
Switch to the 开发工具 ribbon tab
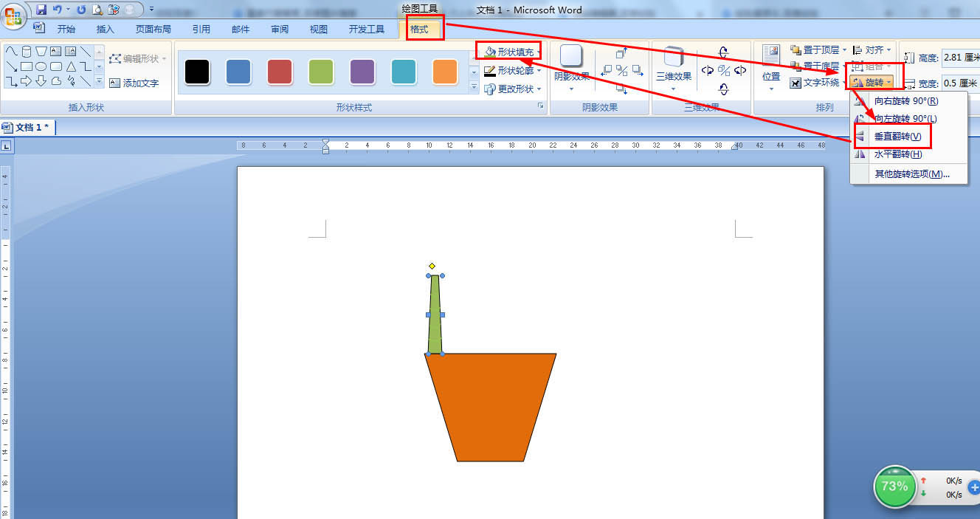tap(367, 29)
